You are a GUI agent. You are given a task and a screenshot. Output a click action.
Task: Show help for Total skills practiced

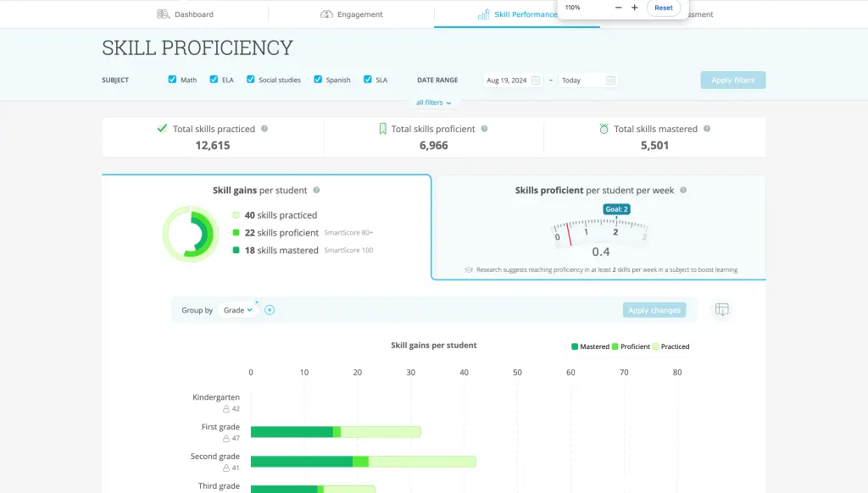(264, 129)
